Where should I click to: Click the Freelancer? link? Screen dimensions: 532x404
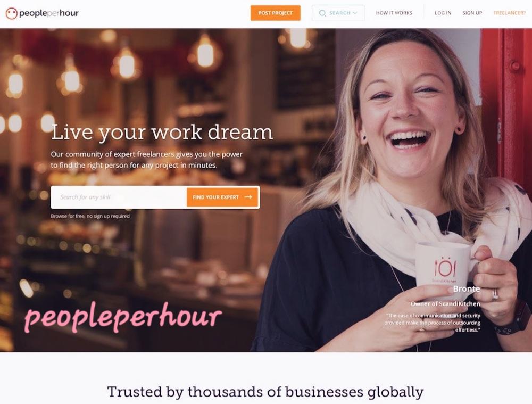click(509, 13)
